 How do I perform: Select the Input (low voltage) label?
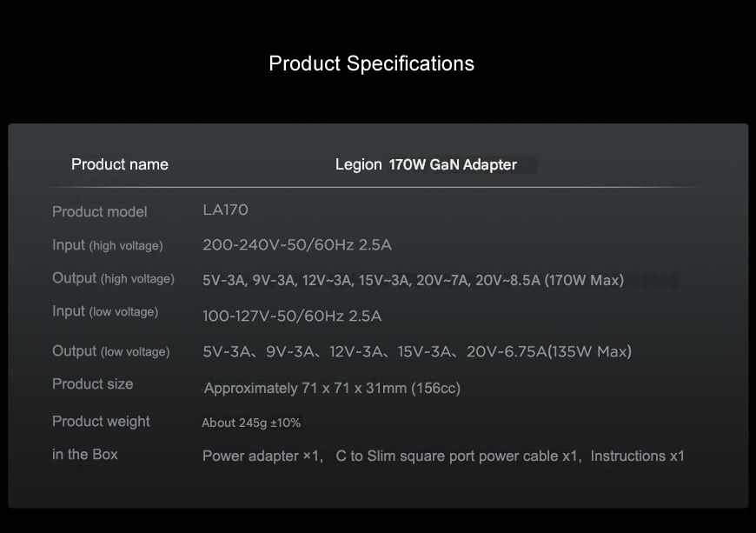pyautogui.click(x=105, y=311)
